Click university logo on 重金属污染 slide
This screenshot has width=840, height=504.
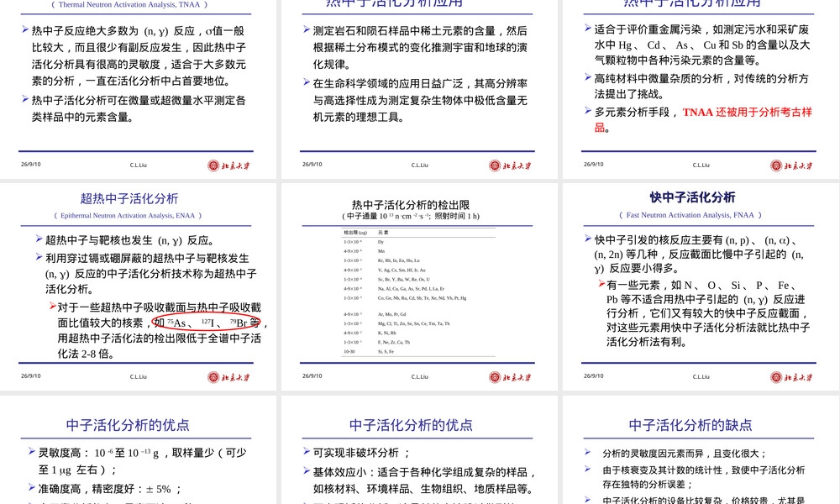click(x=792, y=165)
